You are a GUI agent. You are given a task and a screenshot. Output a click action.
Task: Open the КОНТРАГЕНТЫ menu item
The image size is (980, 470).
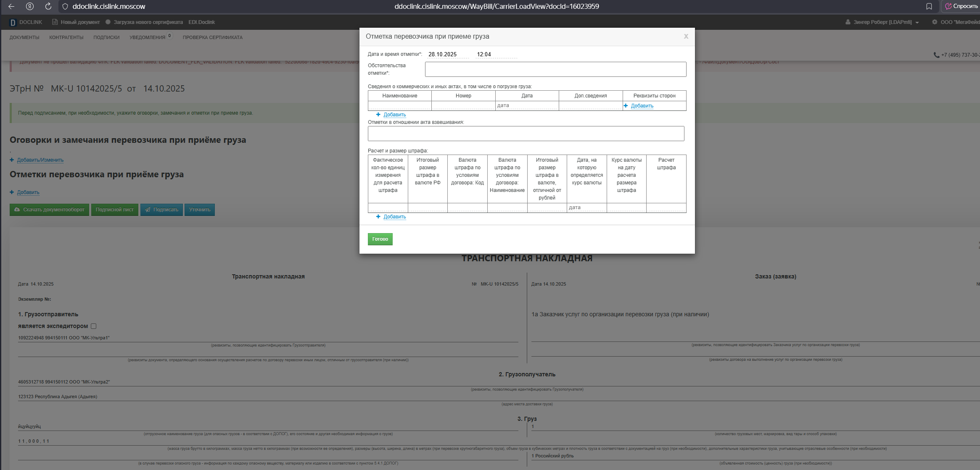[x=66, y=37]
